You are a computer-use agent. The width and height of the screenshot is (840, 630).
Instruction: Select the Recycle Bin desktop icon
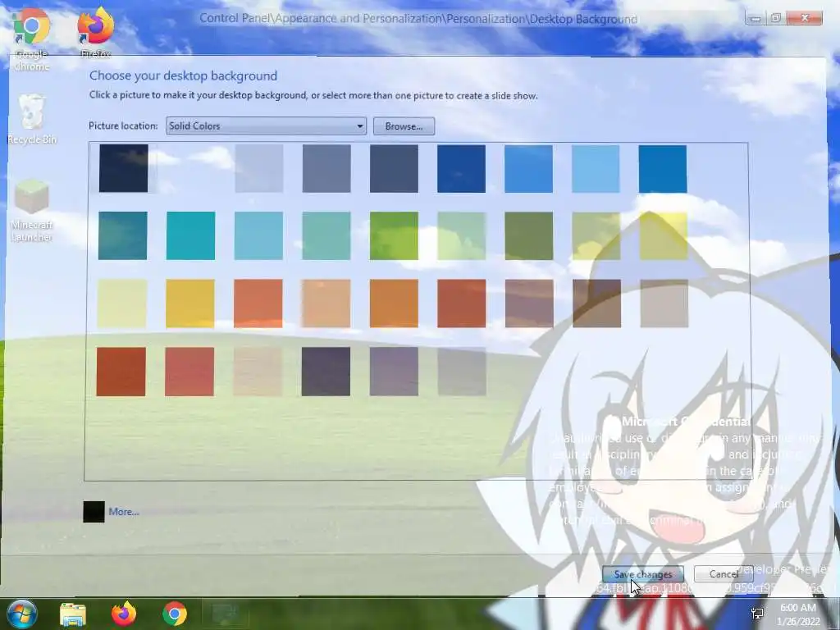[32, 119]
